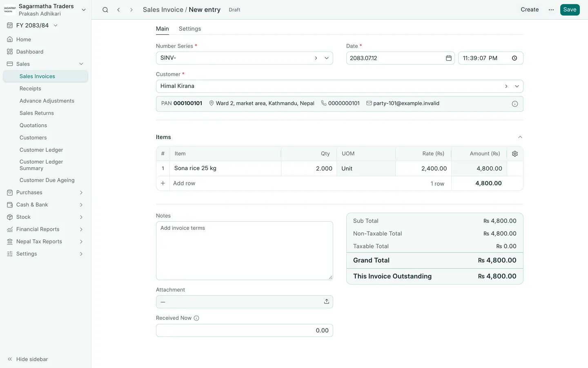Click the clock icon in time field

(514, 58)
